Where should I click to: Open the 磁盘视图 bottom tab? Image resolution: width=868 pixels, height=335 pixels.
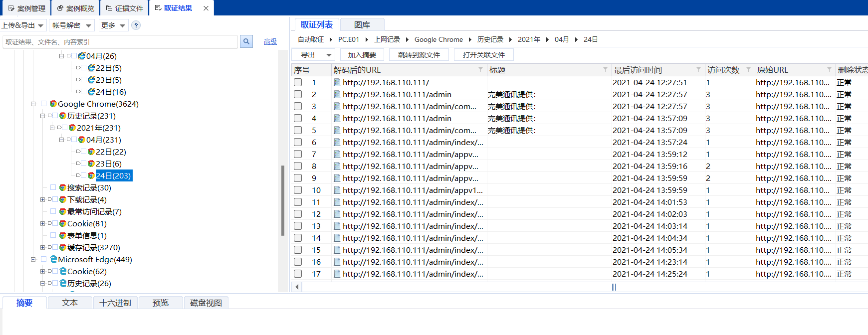(x=206, y=303)
